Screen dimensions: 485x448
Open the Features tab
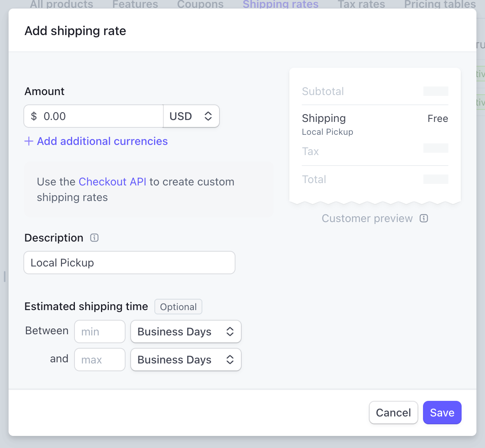point(135,4)
